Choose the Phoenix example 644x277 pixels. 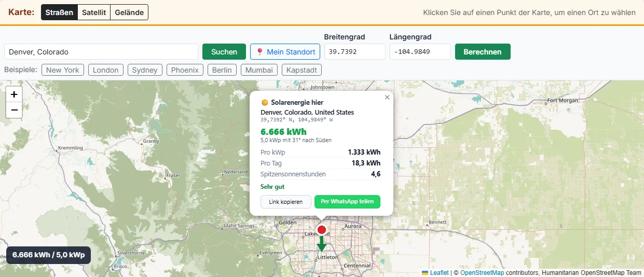(185, 70)
